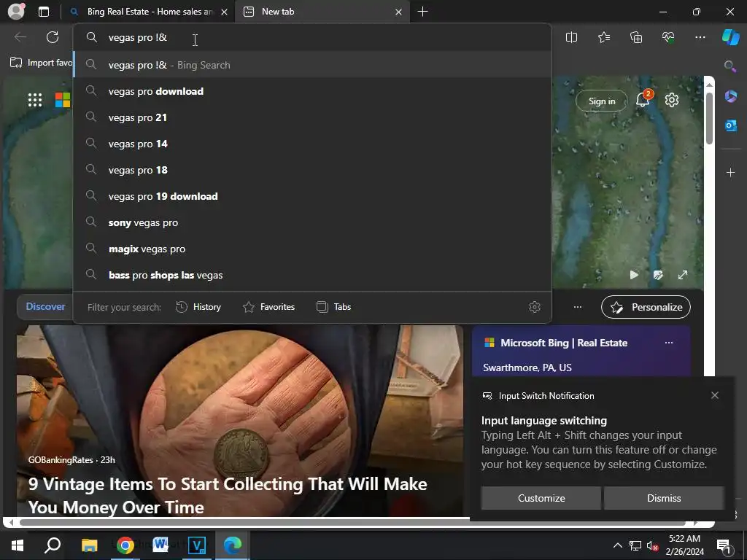
Task: Show hidden system tray icons
Action: tap(617, 545)
